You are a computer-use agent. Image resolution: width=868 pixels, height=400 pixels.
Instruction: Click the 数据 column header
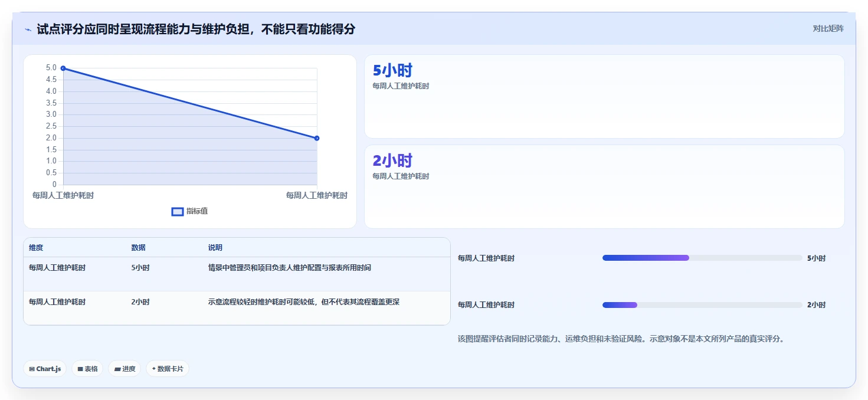[x=138, y=248]
